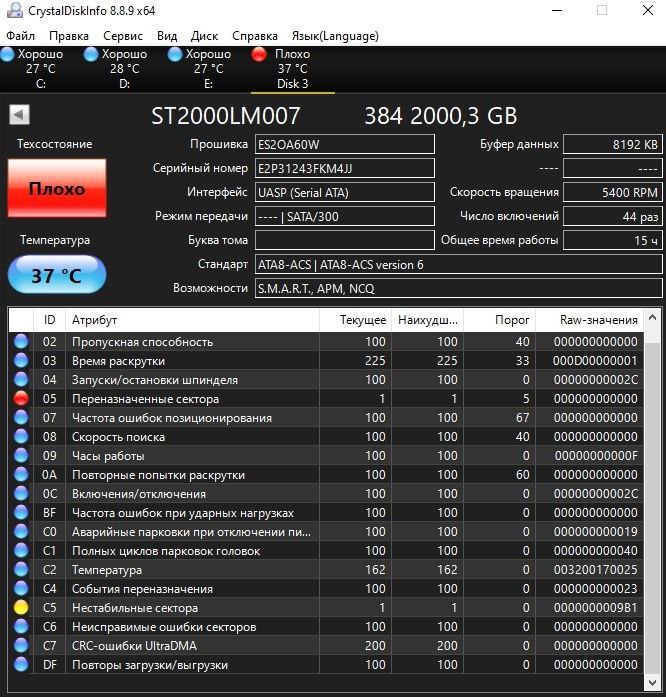The height and width of the screenshot is (697, 666).
Task: Open the Правка menu
Action: click(x=69, y=36)
